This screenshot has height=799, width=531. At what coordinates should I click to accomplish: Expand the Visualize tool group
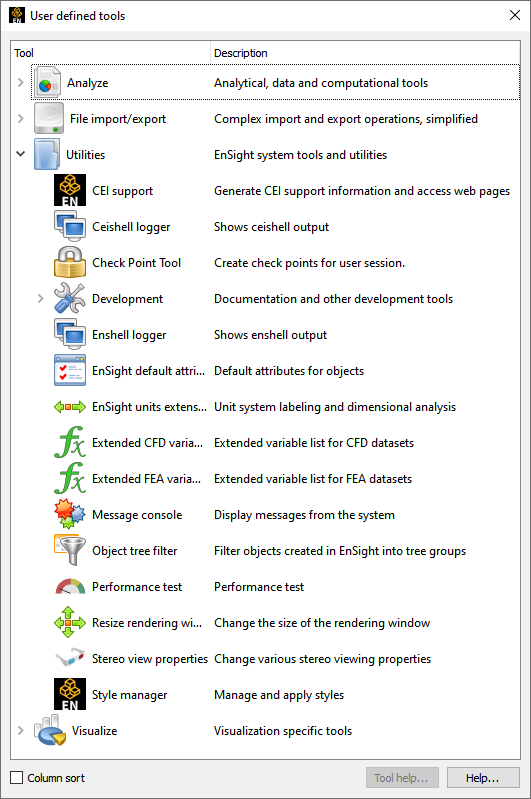(20, 730)
